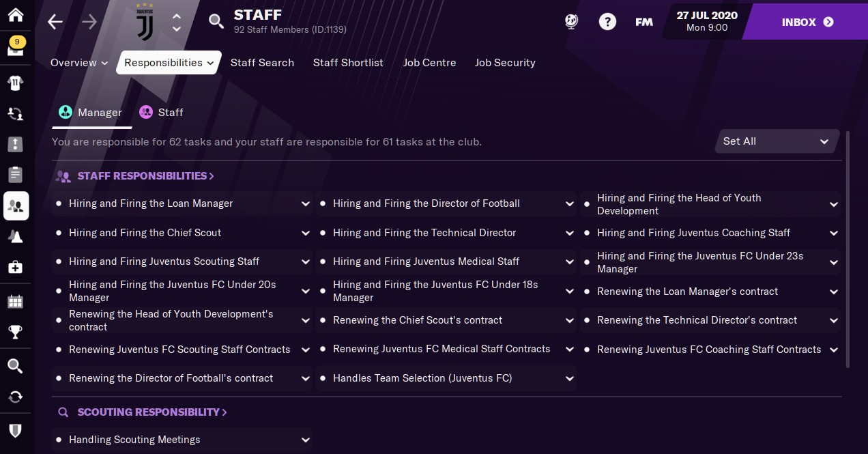Select the Manager responsibilities view
The width and height of the screenshot is (868, 454).
91,113
